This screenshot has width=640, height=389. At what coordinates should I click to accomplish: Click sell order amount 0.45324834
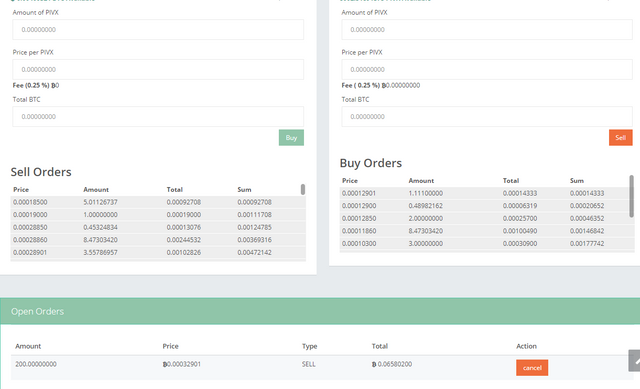[x=100, y=227]
